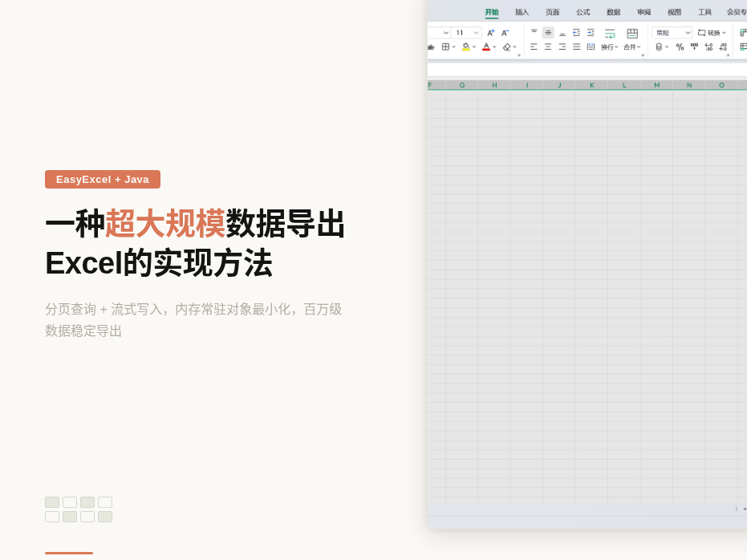Image resolution: width=747 pixels, height=560 pixels.
Task: Expand the eraser clear dropdown arrow
Action: pos(515,47)
